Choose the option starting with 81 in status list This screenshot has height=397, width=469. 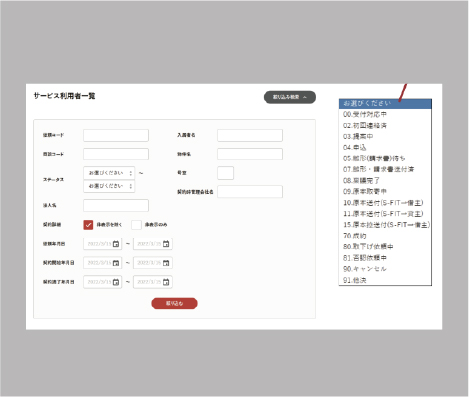click(385, 258)
